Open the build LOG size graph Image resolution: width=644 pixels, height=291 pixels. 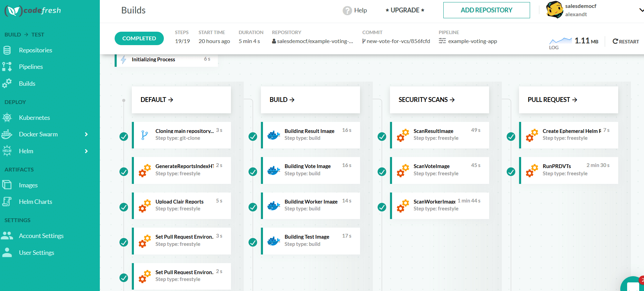click(x=560, y=42)
